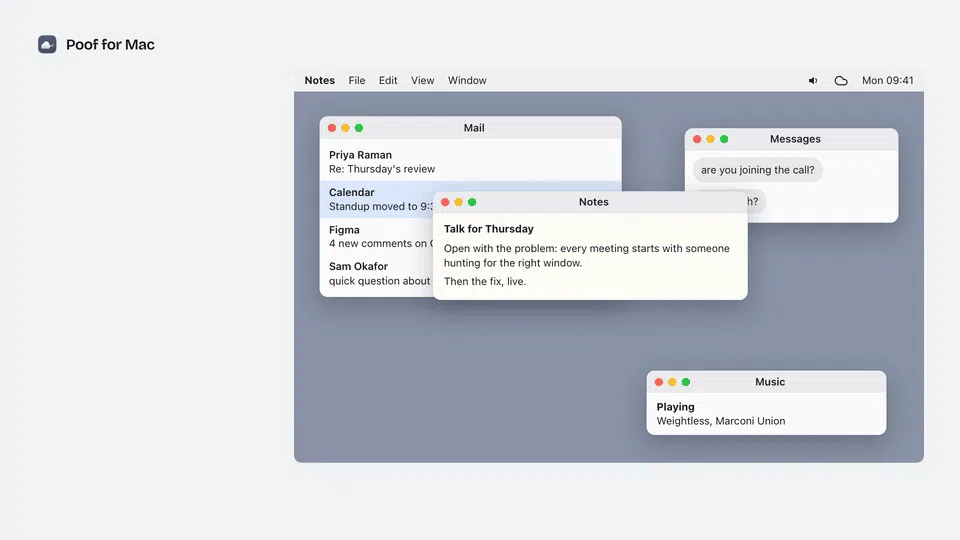Click the Messages window title

[x=795, y=139]
